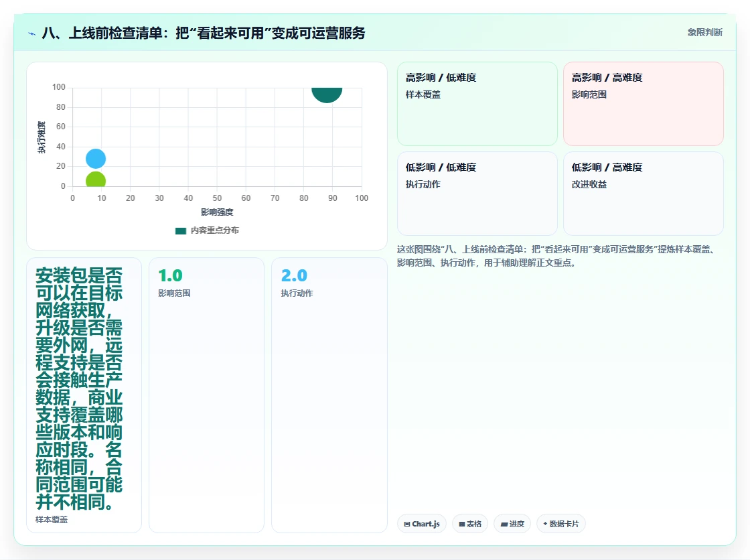The height and width of the screenshot is (560, 750).
Task: Click the section title 八、上线前检查清单
Action: pyautogui.click(x=204, y=33)
